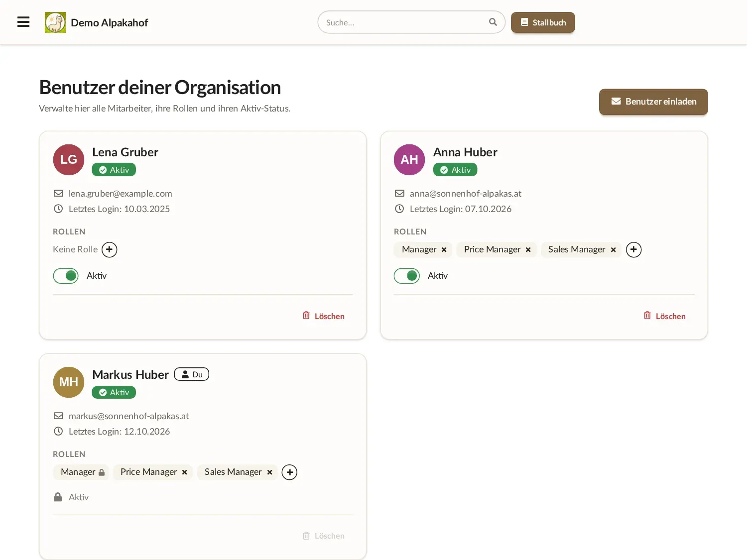Viewport: 747px width, 560px height.
Task: Click the Demo Alpakahof alpaca logo
Action: tap(55, 22)
